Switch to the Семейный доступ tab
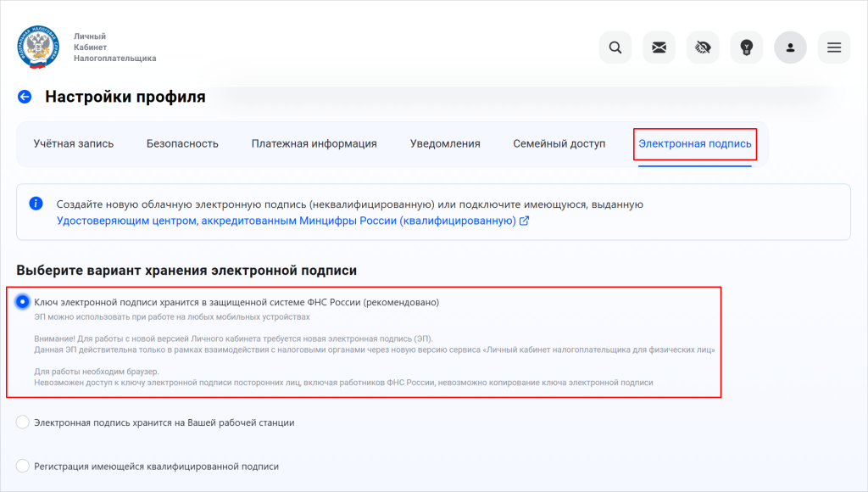Viewport: 868px width, 492px height. coord(559,144)
